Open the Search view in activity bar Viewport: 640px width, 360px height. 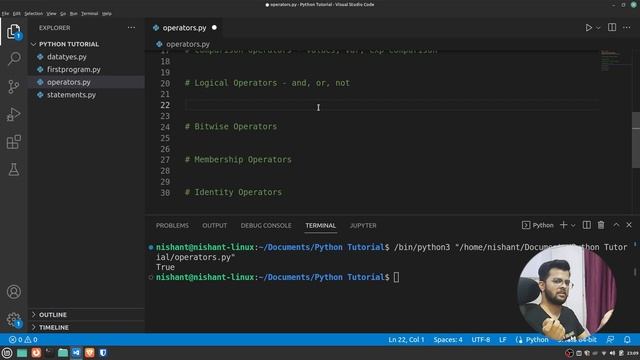click(x=13, y=59)
